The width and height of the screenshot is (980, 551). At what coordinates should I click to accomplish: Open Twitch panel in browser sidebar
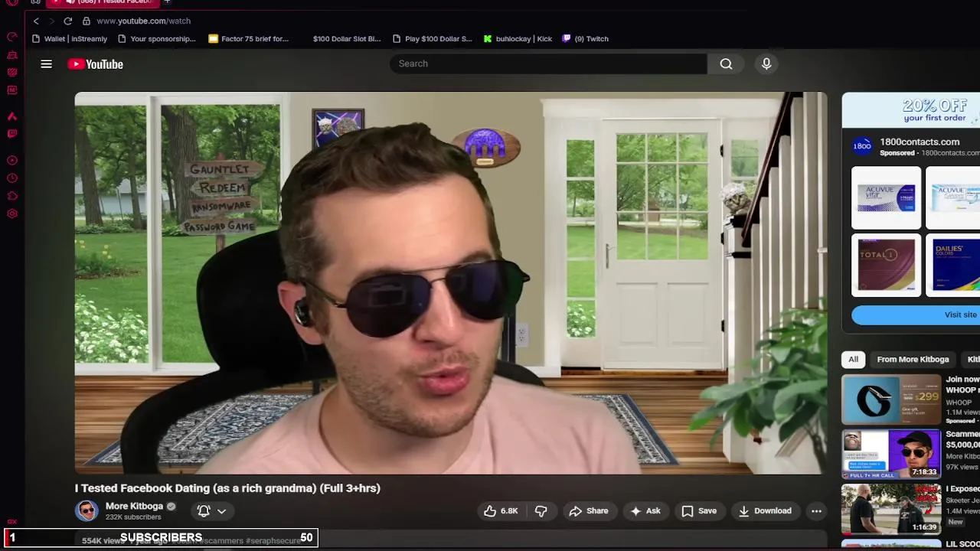click(12, 134)
